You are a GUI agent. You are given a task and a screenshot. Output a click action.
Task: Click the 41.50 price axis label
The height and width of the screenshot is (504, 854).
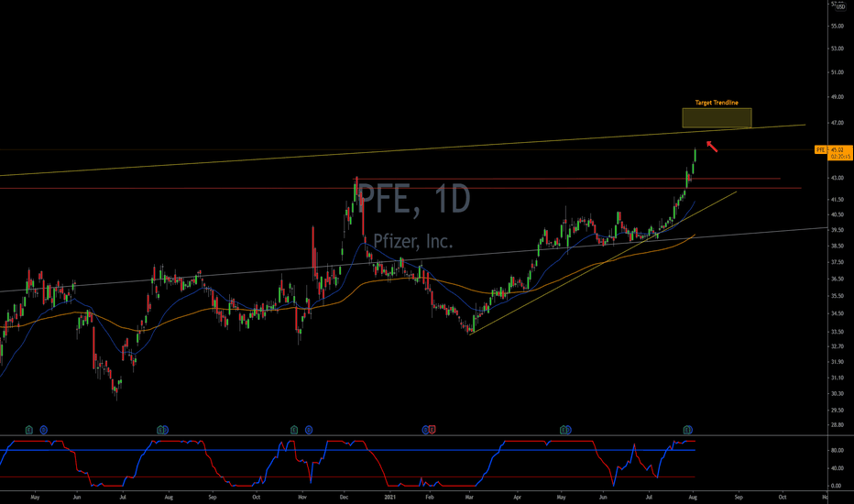[838, 200]
